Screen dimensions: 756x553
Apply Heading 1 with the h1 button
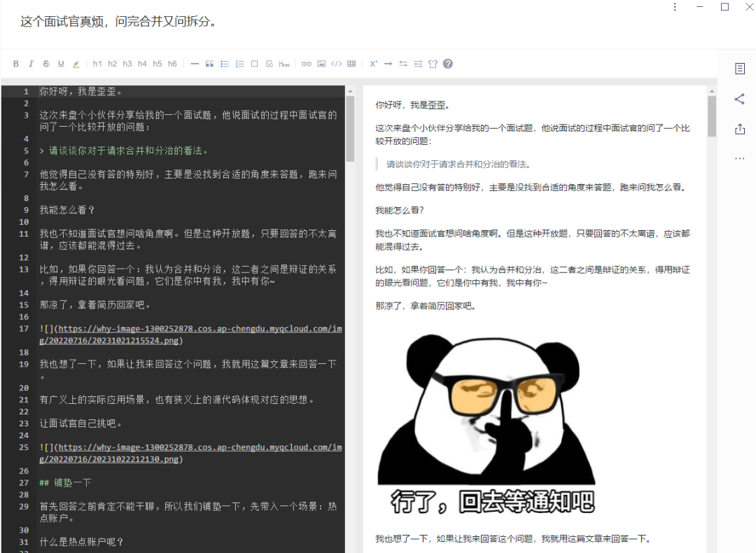pos(97,63)
